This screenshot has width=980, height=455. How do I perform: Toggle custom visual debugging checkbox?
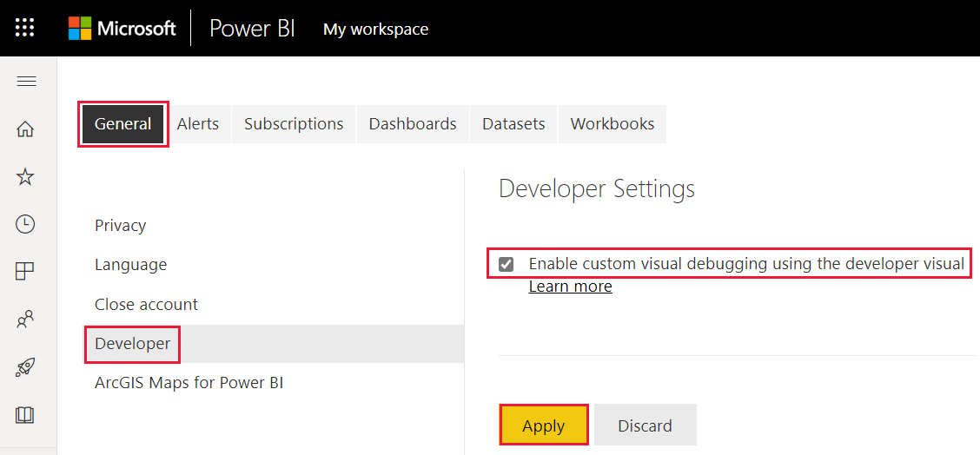pyautogui.click(x=507, y=264)
